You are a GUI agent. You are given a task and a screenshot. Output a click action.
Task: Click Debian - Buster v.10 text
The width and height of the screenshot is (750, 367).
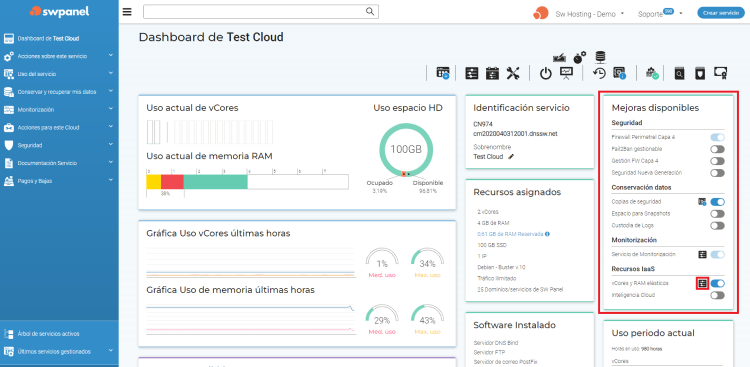tap(501, 267)
